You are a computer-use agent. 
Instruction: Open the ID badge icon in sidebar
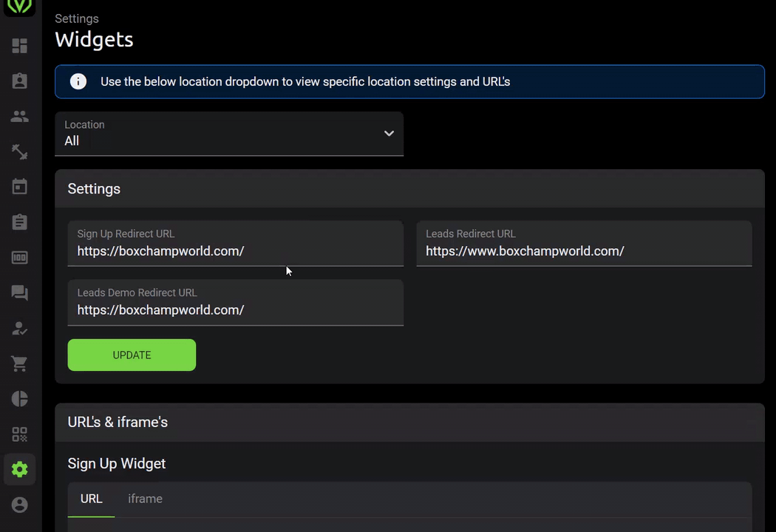click(x=19, y=81)
